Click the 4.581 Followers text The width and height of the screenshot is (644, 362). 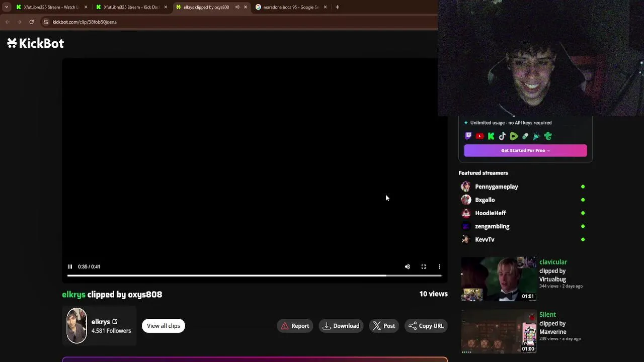(111, 331)
